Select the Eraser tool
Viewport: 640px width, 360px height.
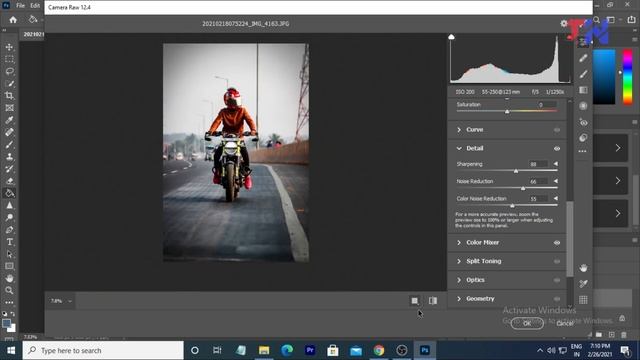[x=9, y=181]
